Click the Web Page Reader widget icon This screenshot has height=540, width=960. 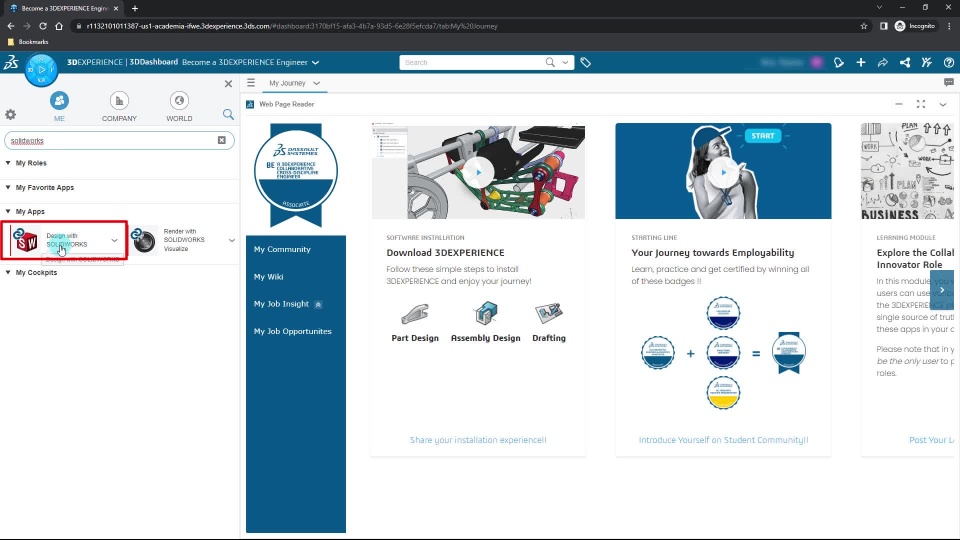[250, 105]
